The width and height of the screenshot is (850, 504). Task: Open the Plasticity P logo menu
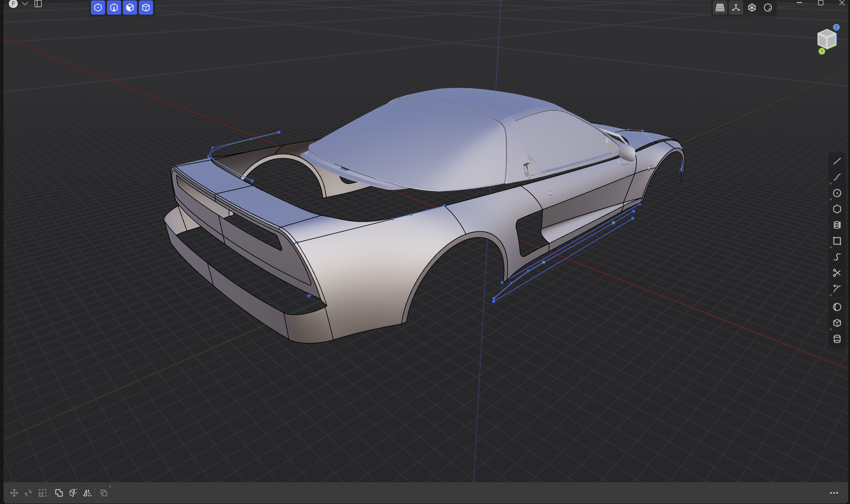pyautogui.click(x=13, y=4)
